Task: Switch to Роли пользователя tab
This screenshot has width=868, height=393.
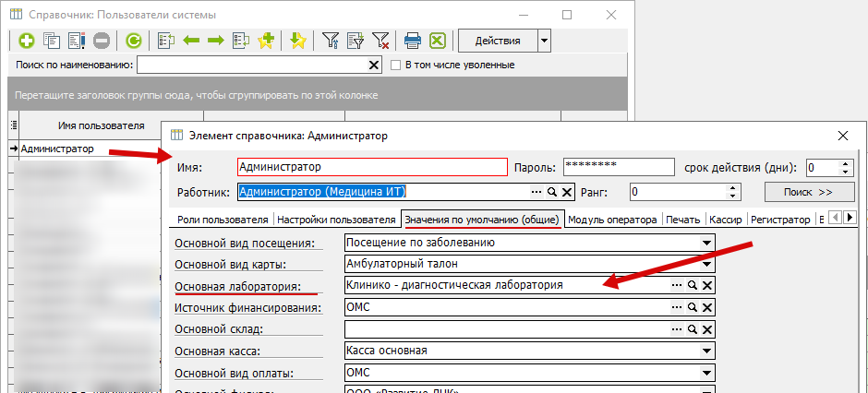Action: click(222, 220)
